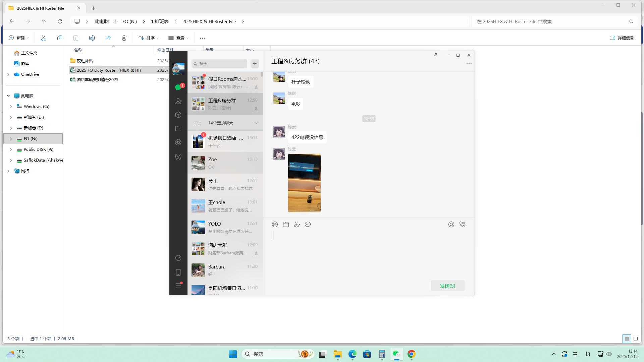This screenshot has height=362, width=644.
Task: Open the Zoe chat conversation
Action: pos(225,163)
